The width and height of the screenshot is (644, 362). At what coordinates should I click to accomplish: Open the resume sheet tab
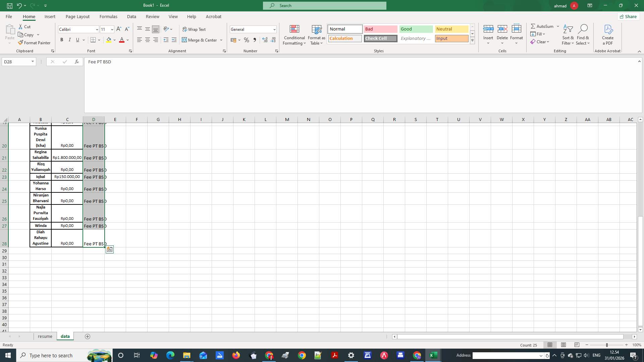pos(45,336)
